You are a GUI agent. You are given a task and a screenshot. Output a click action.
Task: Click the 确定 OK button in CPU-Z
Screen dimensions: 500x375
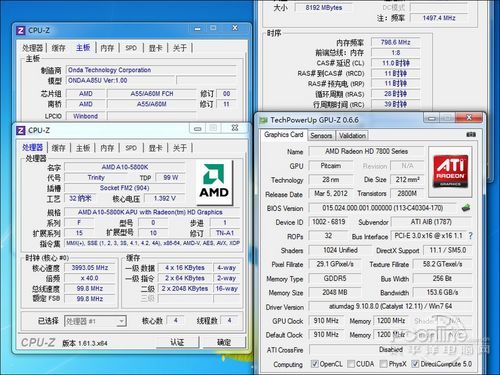pos(224,342)
